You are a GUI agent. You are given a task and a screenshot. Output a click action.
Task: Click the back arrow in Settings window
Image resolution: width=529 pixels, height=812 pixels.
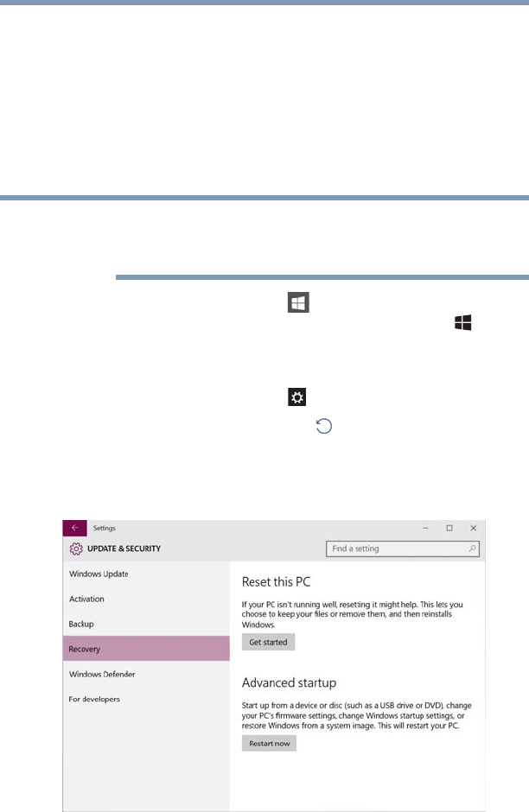(x=74, y=528)
